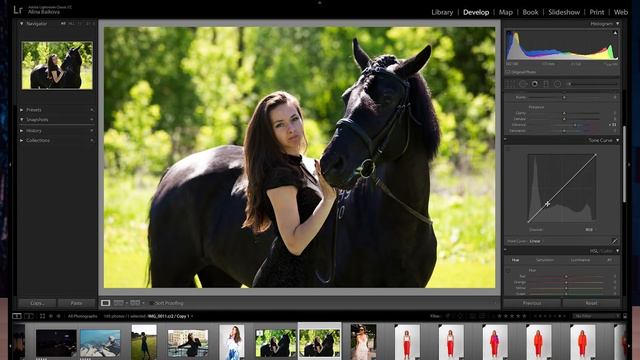Collapse the Navigator panel
This screenshot has height=360, width=640.
point(21,24)
